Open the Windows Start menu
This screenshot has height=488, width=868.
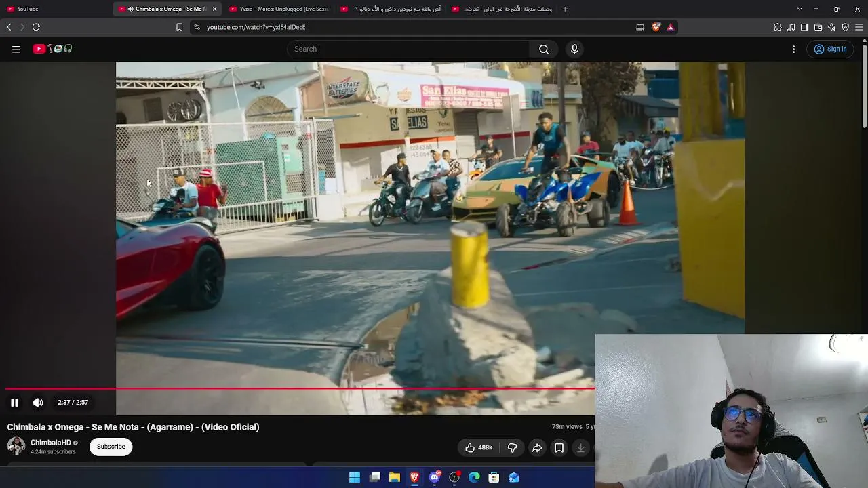355,478
